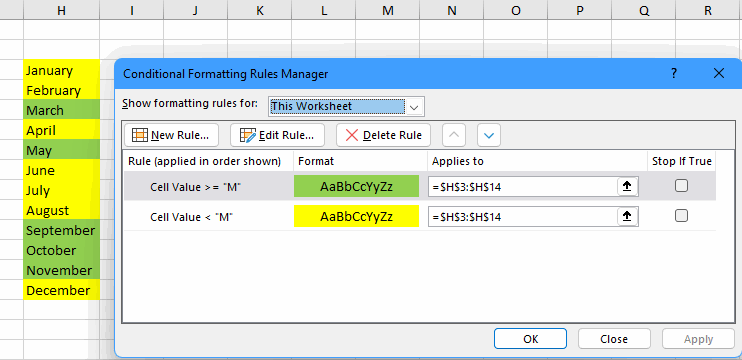Select the Cell Value < "M" rule
The height and width of the screenshot is (360, 742).
click(192, 217)
